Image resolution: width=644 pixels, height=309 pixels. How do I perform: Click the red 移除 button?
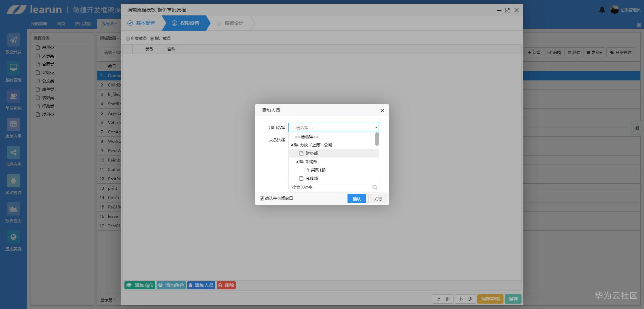point(226,285)
